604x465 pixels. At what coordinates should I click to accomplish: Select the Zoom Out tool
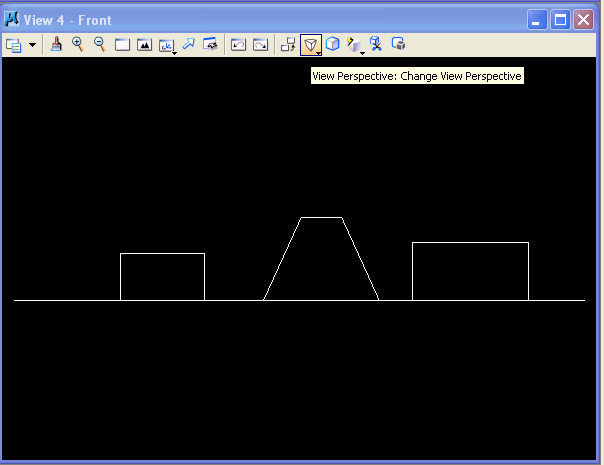[x=100, y=44]
